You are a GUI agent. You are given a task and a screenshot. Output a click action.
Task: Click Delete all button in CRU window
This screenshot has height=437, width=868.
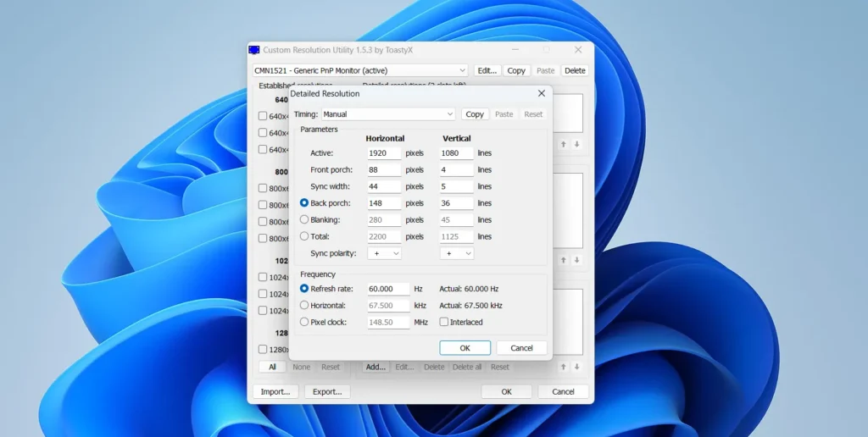coord(467,367)
